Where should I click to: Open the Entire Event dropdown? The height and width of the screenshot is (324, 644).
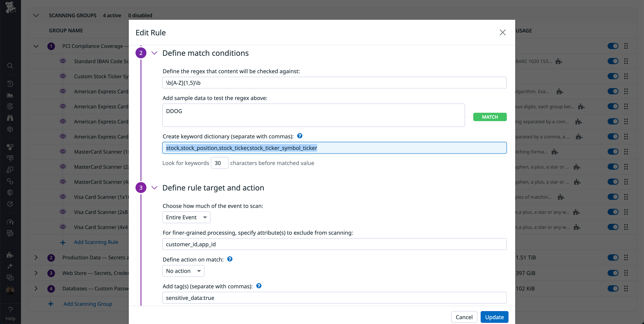[x=186, y=217]
